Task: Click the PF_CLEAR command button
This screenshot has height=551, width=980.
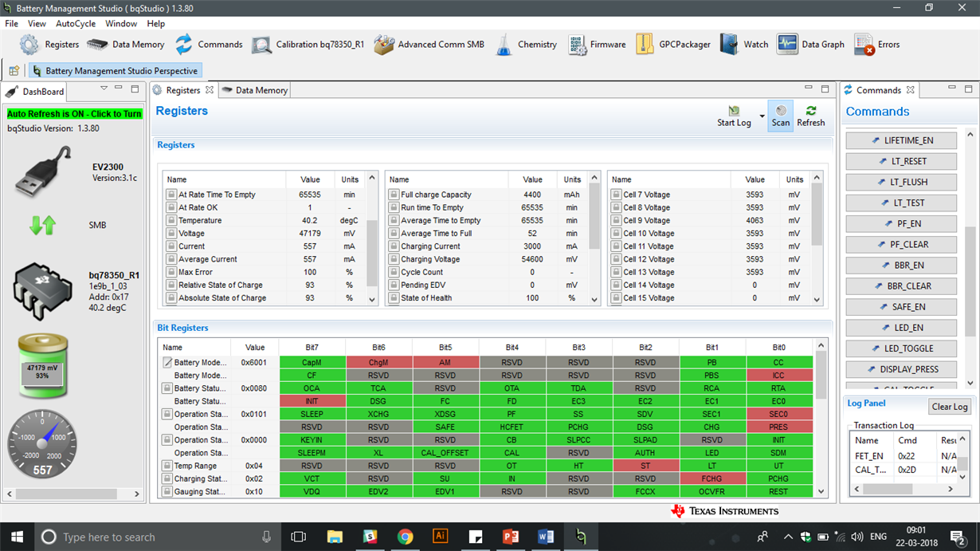Action: [901, 245]
